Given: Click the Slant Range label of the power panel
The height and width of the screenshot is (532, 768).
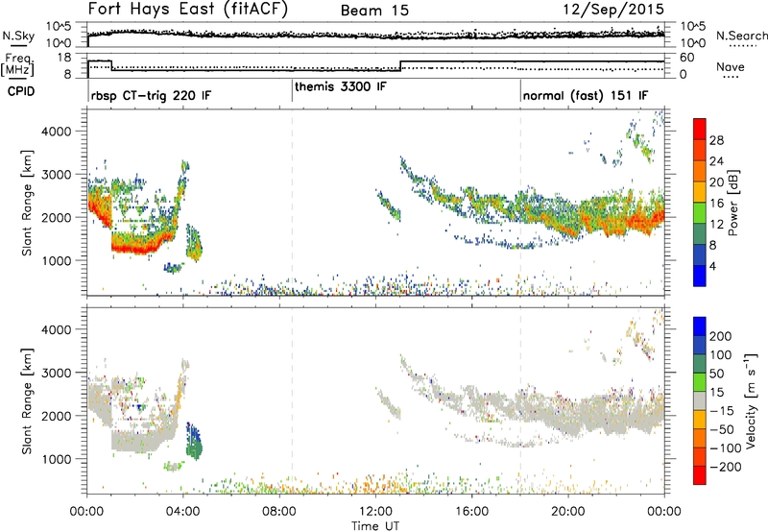Looking at the screenshot, I should (x=27, y=204).
